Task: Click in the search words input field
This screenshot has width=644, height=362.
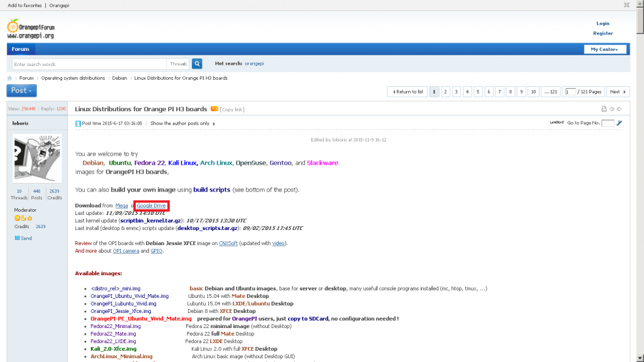Action: [88, 63]
